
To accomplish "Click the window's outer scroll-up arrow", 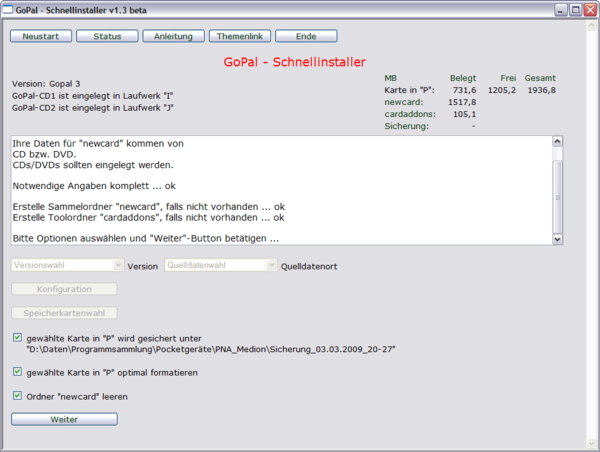I will (591, 26).
